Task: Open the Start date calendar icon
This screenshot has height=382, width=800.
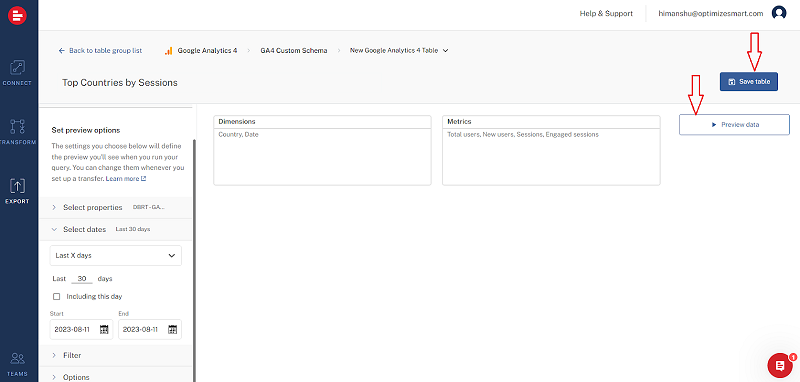Action: (104, 329)
